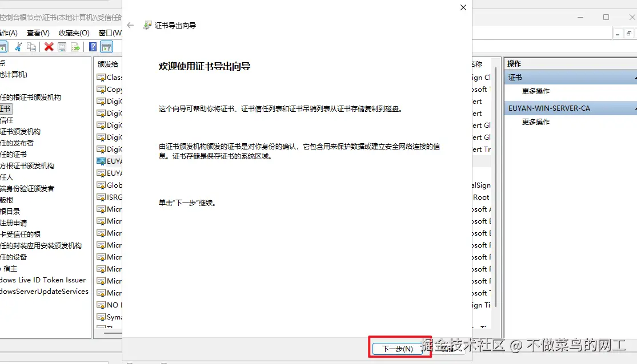
Task: Click the 'Root' cell in the ISRG row
Action: (482, 197)
